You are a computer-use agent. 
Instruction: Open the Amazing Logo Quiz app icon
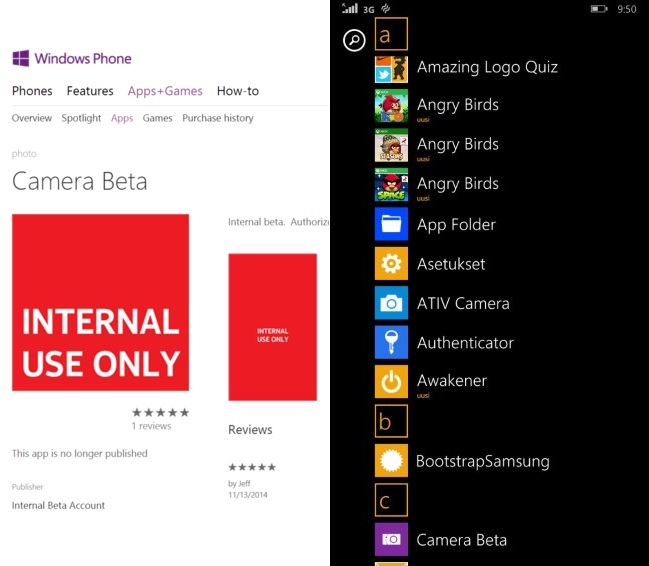point(391,69)
